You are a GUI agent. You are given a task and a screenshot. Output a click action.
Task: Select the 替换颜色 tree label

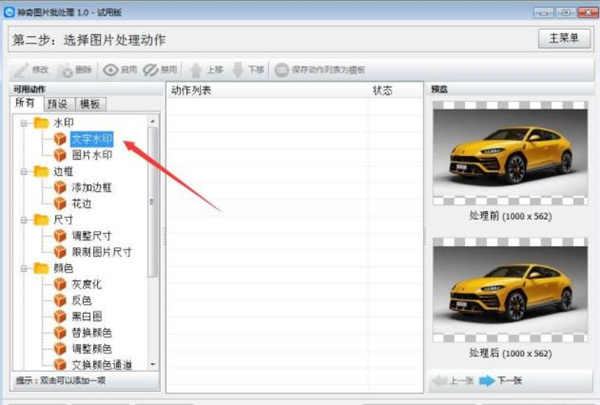tap(92, 333)
